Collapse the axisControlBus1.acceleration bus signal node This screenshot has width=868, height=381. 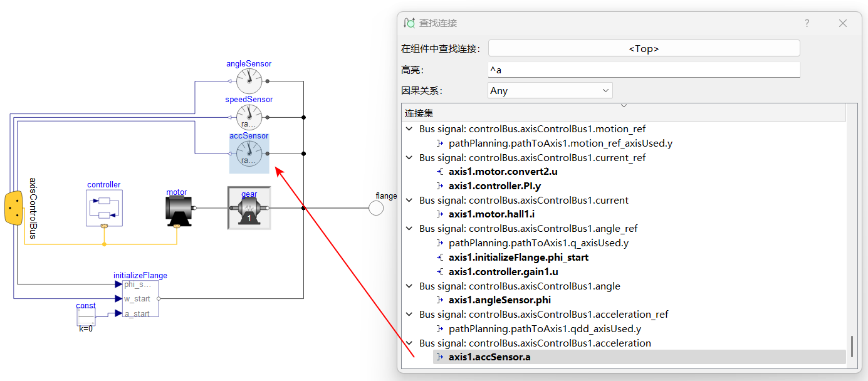pos(409,343)
